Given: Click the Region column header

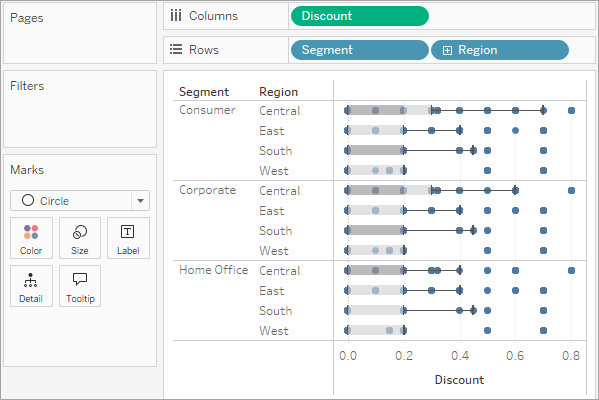Looking at the screenshot, I should [278, 92].
